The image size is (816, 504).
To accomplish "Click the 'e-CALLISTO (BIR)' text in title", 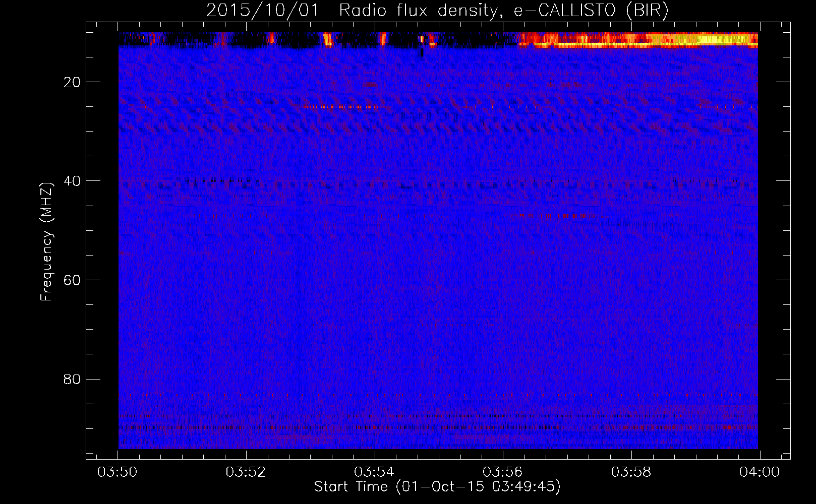I will 591,11.
